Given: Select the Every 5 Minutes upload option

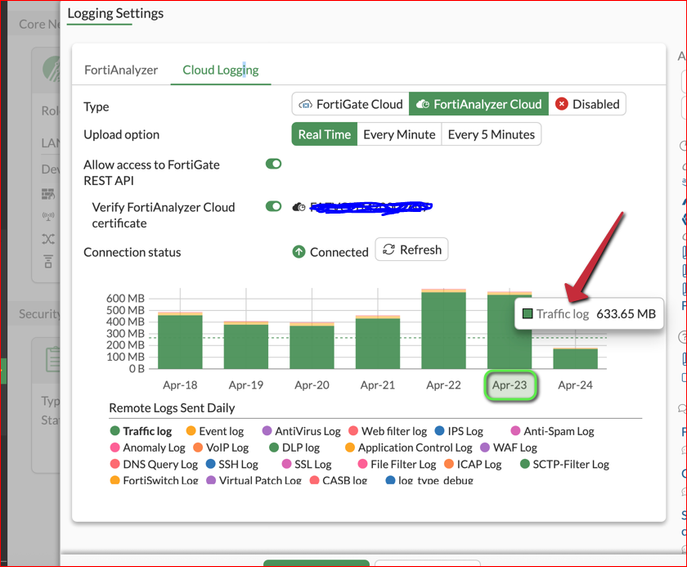Looking at the screenshot, I should 491,134.
